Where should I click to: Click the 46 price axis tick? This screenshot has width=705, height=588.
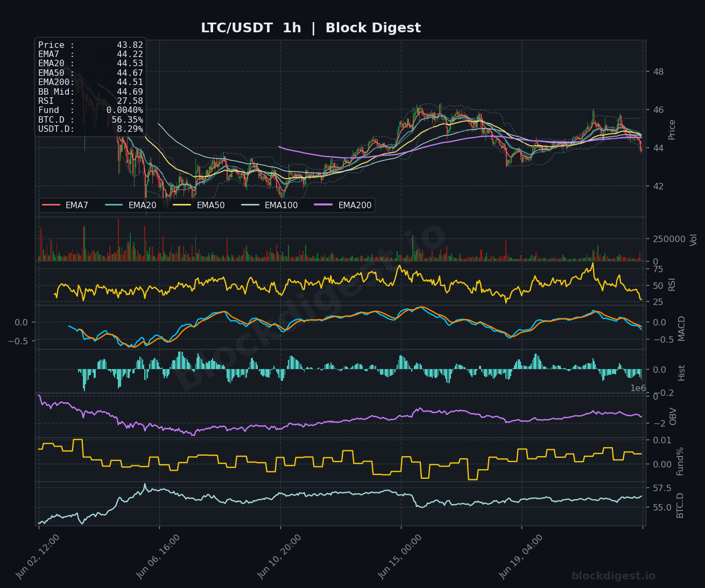658,110
